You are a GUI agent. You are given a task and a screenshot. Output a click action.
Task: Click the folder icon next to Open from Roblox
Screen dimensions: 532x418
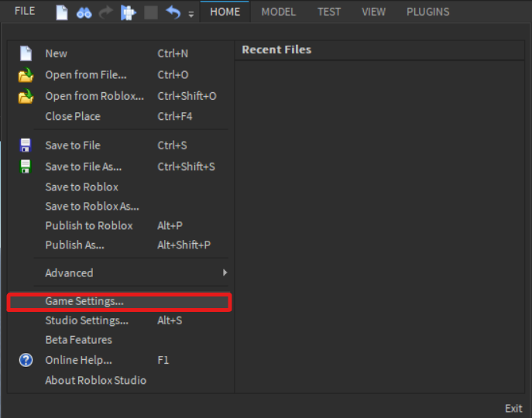pyautogui.click(x=26, y=96)
